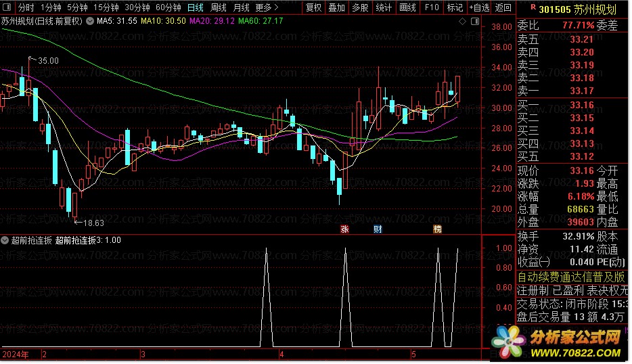Expand the 更多 periods menu
The image size is (632, 364).
point(267,7)
